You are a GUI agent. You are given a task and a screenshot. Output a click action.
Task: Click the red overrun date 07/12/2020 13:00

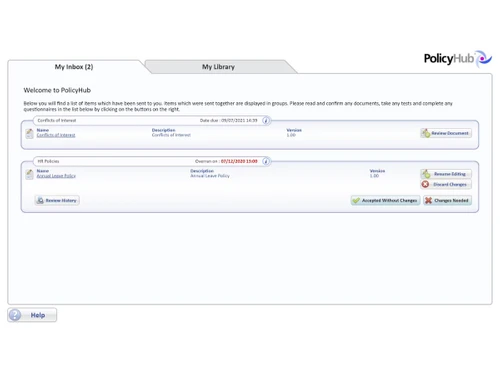(x=239, y=161)
